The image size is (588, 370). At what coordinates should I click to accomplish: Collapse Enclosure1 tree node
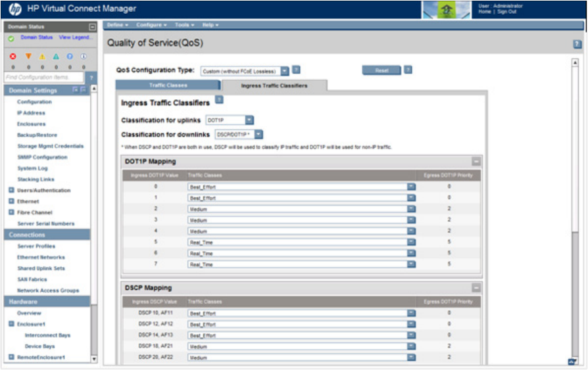pyautogui.click(x=11, y=324)
